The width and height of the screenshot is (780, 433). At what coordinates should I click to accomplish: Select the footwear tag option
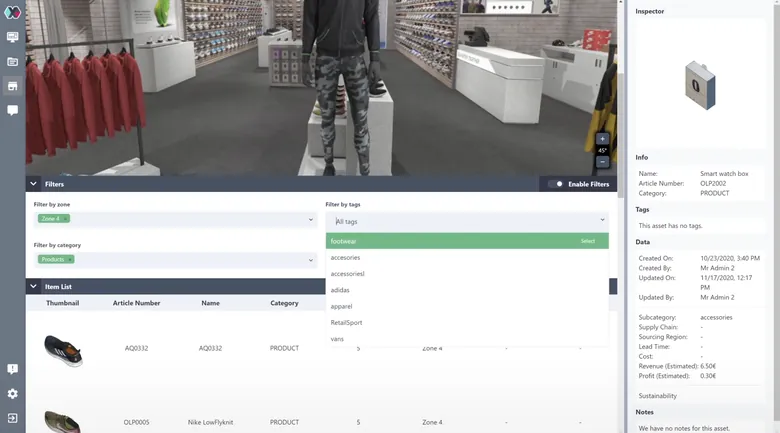[467, 241]
